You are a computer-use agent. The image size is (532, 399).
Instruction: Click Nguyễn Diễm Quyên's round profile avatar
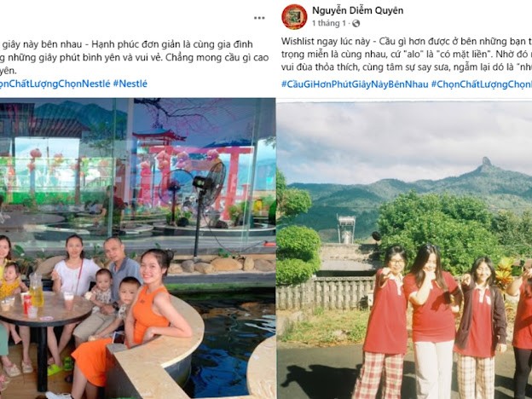point(294,17)
